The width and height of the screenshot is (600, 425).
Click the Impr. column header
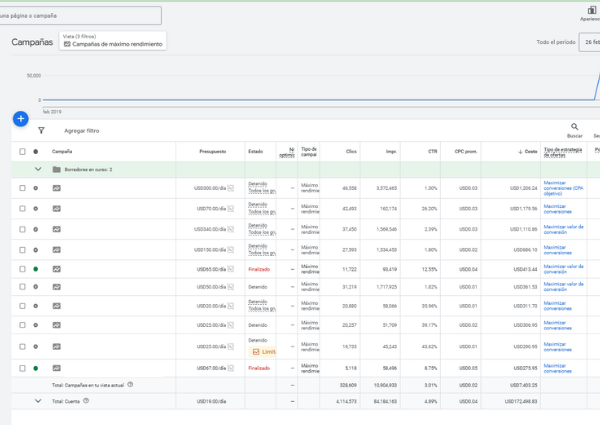click(391, 151)
